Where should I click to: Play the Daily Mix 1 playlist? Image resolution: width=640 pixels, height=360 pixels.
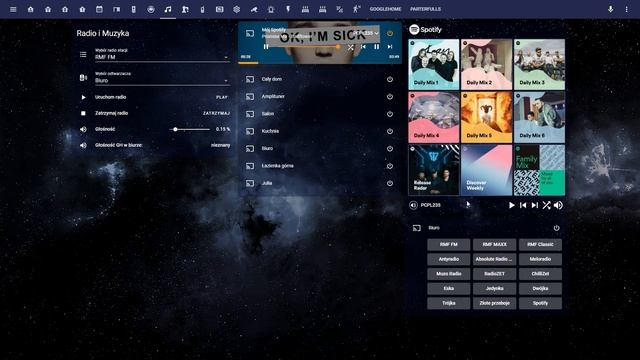(433, 64)
